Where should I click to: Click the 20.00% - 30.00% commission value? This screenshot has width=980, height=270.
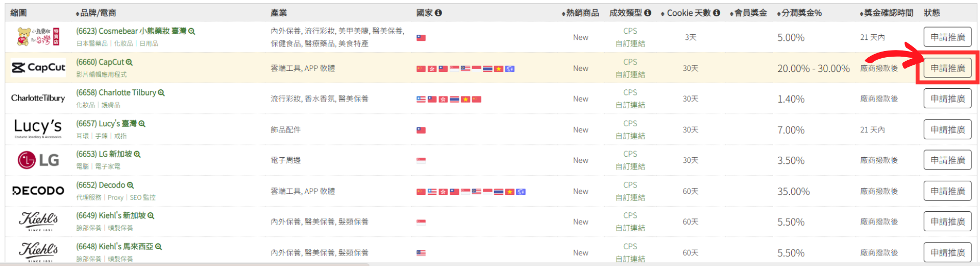pyautogui.click(x=814, y=68)
